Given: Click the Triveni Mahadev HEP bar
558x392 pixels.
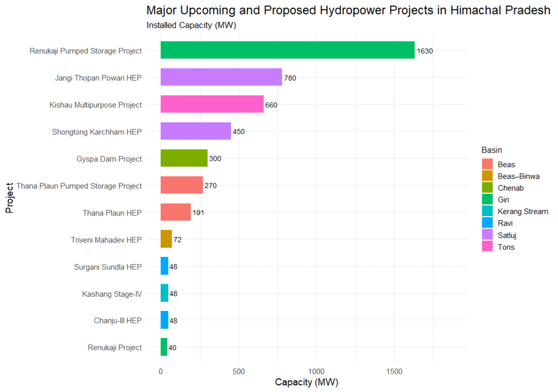Looking at the screenshot, I should click(166, 239).
